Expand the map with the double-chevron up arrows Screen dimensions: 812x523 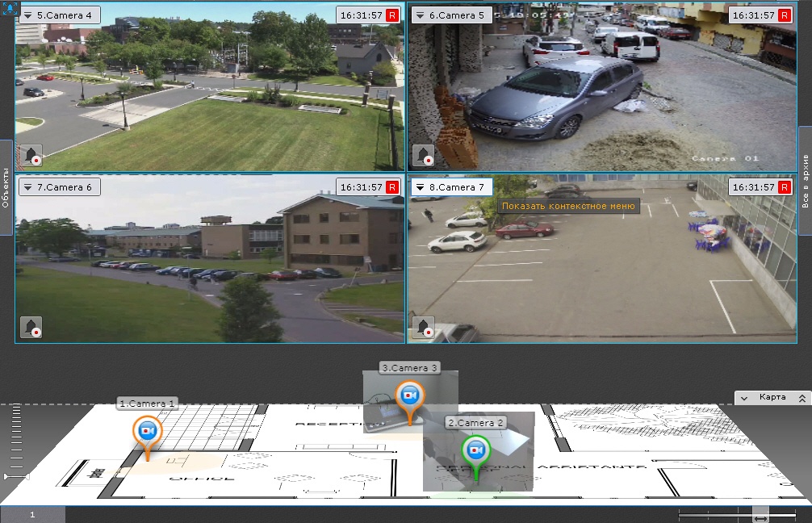[802, 398]
